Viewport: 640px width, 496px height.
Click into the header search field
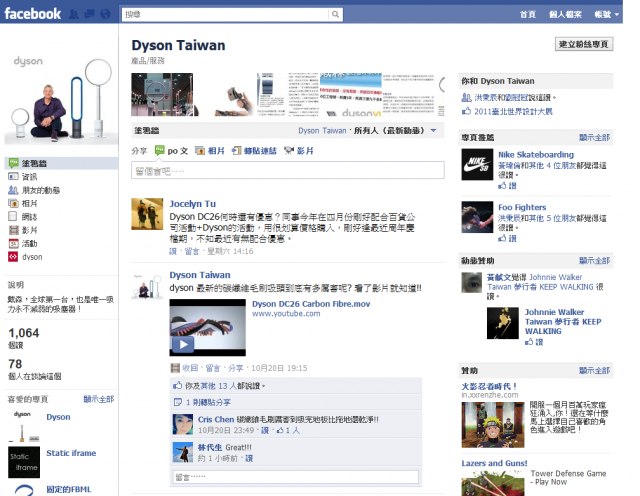pyautogui.click(x=225, y=15)
